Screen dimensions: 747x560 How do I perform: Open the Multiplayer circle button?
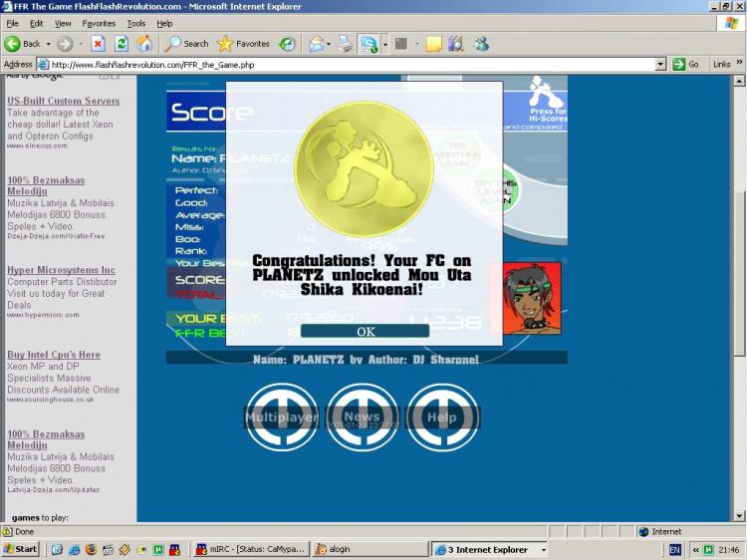tap(282, 417)
